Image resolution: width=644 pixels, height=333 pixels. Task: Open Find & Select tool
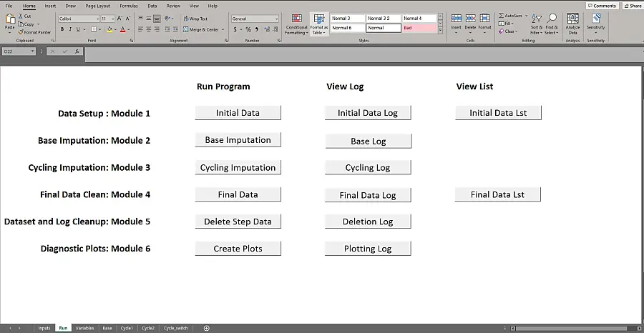(552, 24)
